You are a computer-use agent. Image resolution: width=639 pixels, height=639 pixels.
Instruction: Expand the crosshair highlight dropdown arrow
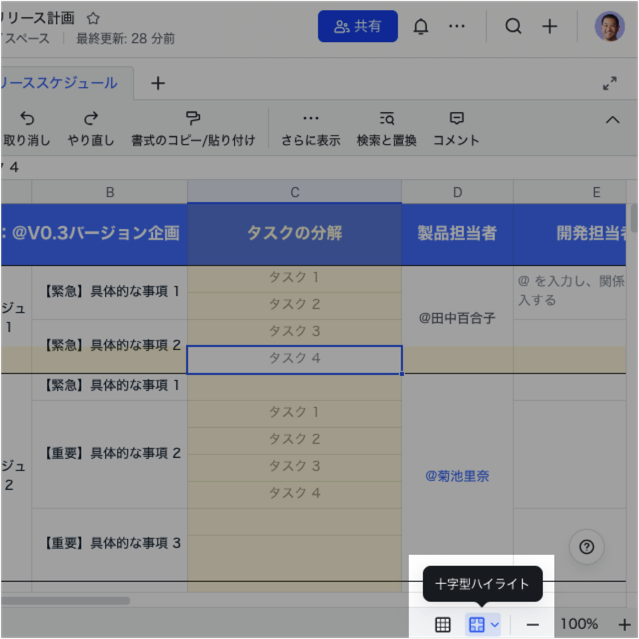[x=495, y=624]
